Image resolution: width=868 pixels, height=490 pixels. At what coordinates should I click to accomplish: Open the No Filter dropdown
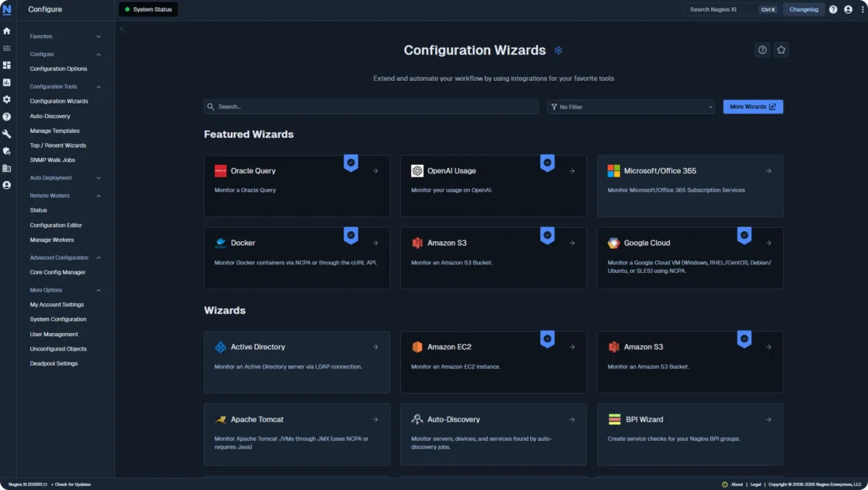(631, 107)
